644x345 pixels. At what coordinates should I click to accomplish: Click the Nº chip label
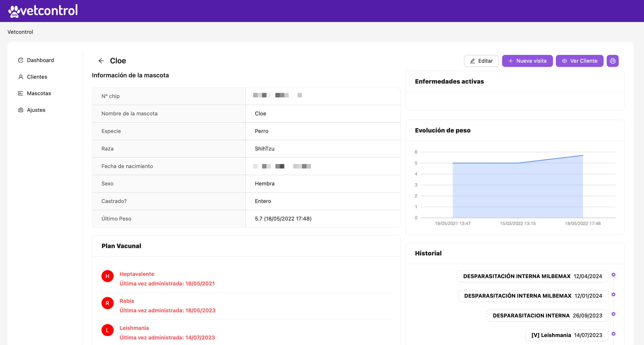tap(111, 96)
